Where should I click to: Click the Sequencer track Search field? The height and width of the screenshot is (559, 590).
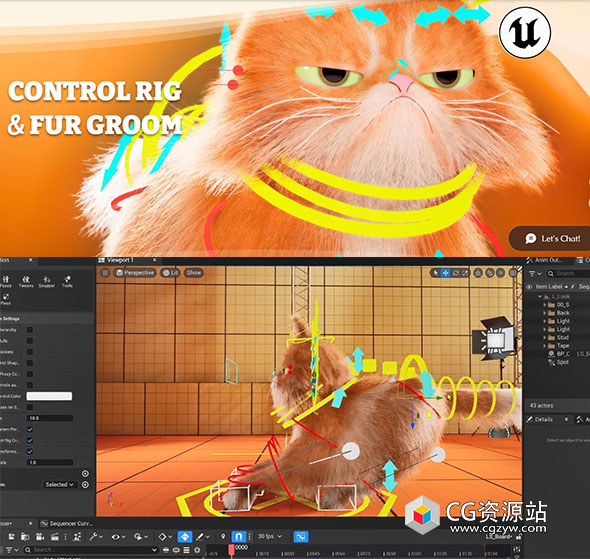click(x=91, y=550)
